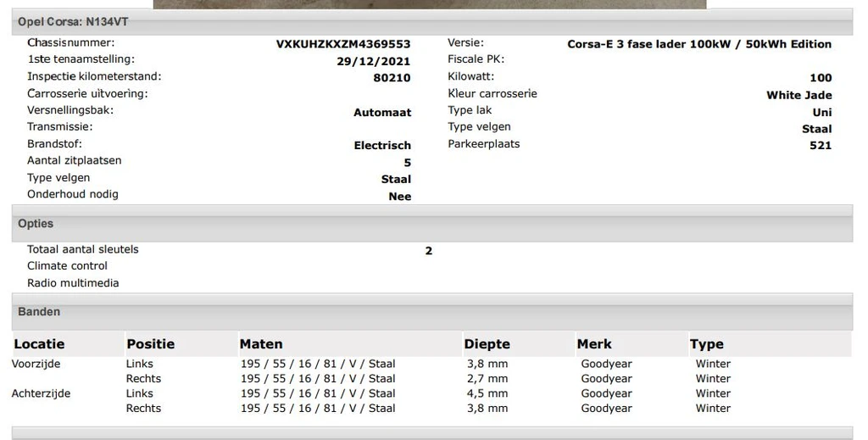
Task: Select mileage value 80210
Action: pos(392,78)
